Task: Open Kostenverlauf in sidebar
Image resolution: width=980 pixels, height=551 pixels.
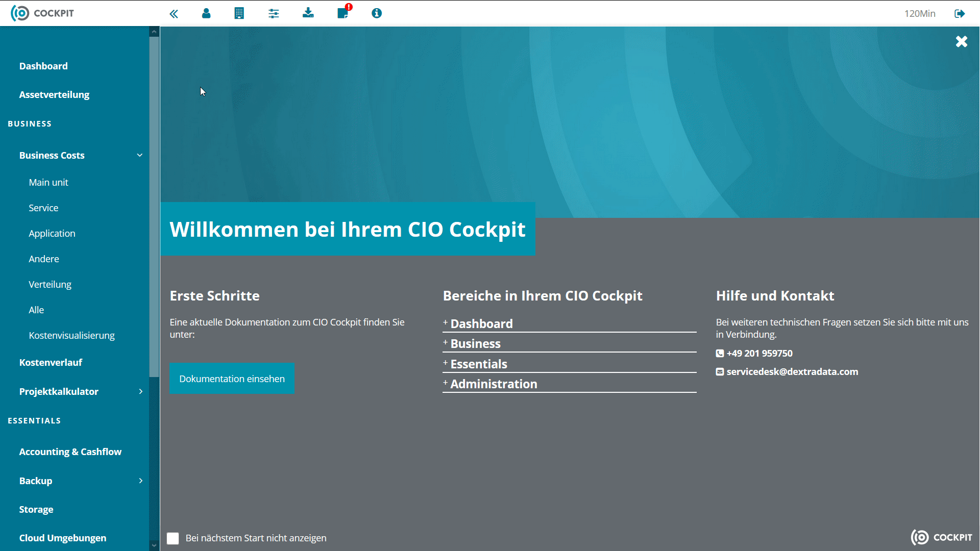Action: click(51, 362)
